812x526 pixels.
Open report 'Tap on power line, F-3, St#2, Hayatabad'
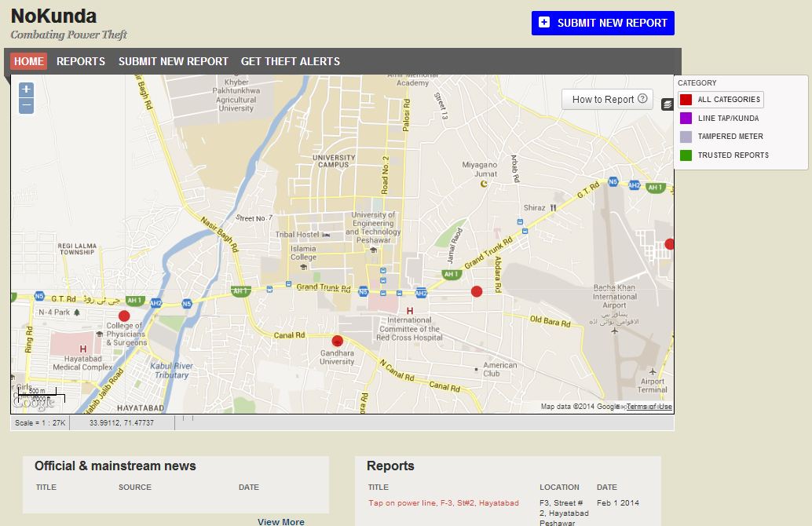(443, 502)
